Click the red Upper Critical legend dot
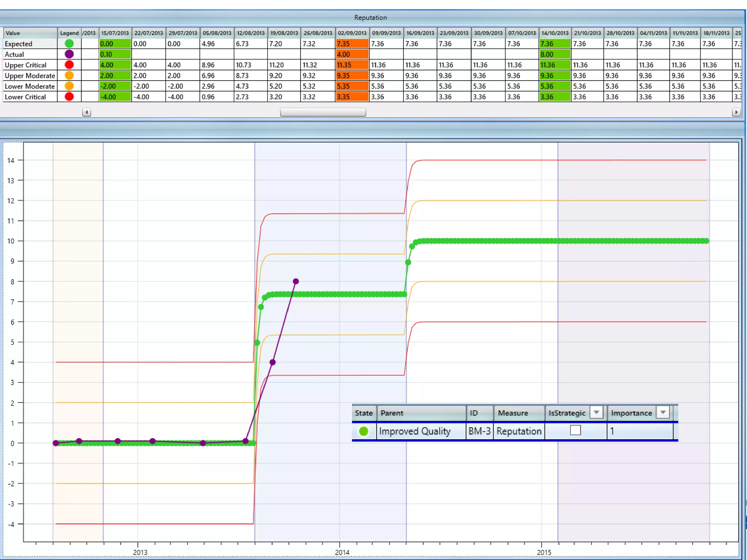747x560 pixels. 69,65
